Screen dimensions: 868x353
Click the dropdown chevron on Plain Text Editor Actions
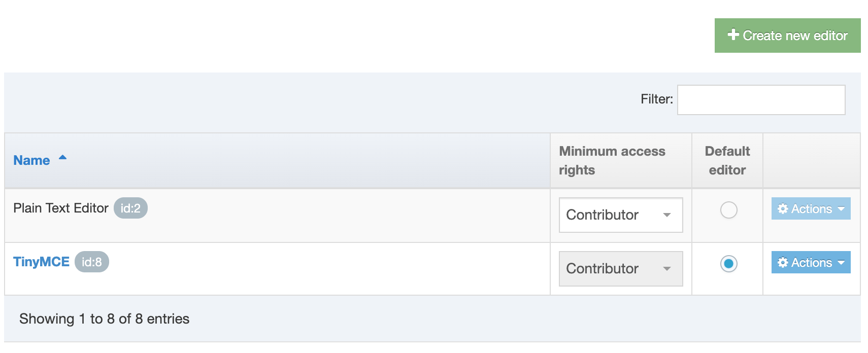(x=840, y=208)
